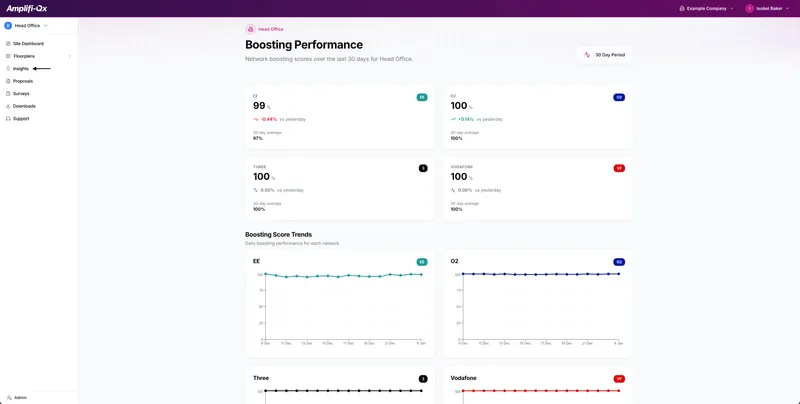
Task: Click the Surveys clipboard icon
Action: pyautogui.click(x=8, y=93)
